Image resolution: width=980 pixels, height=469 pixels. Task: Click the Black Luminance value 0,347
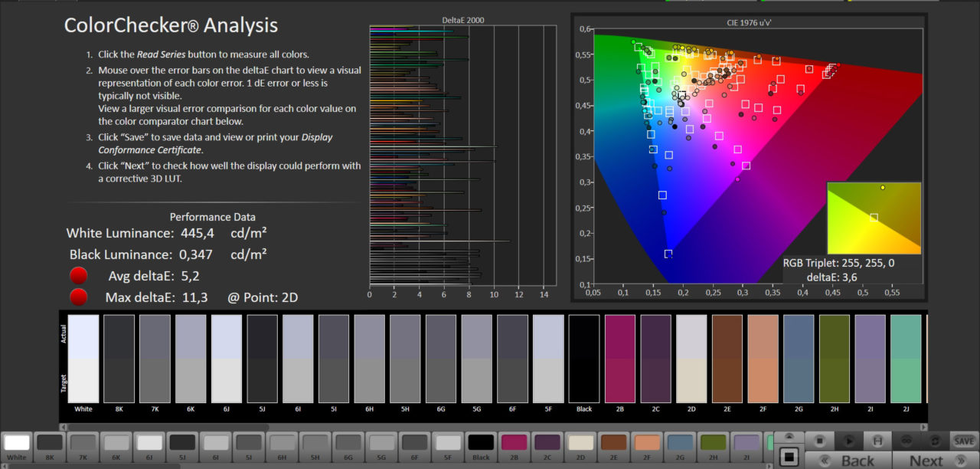tap(194, 254)
